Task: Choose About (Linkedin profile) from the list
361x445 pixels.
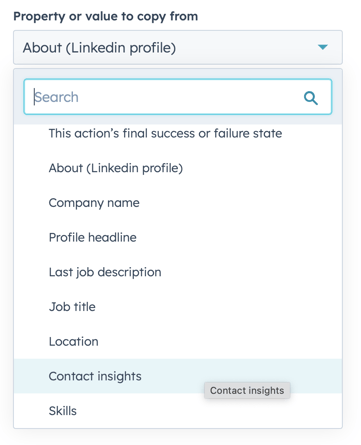Action: click(178, 168)
